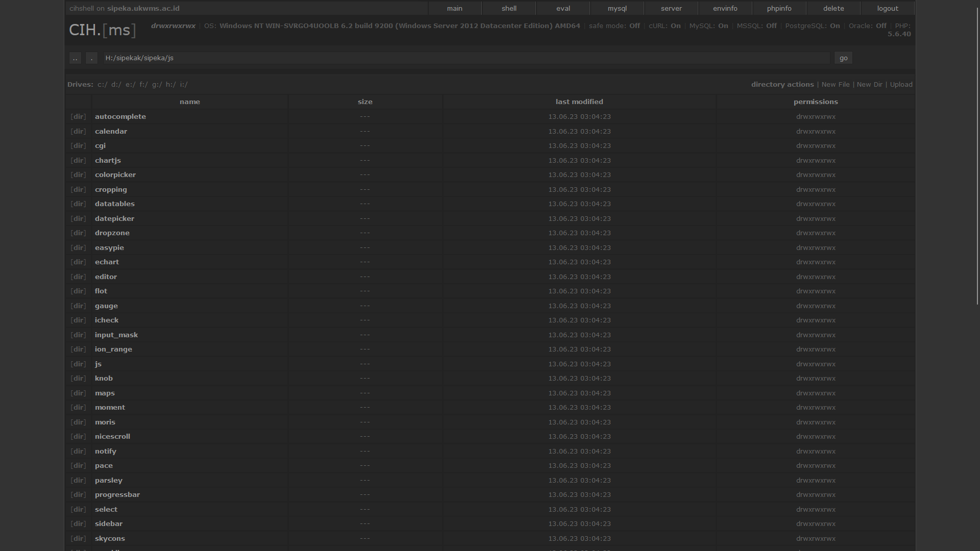Click the go button
The width and height of the screenshot is (980, 551).
(x=843, y=58)
